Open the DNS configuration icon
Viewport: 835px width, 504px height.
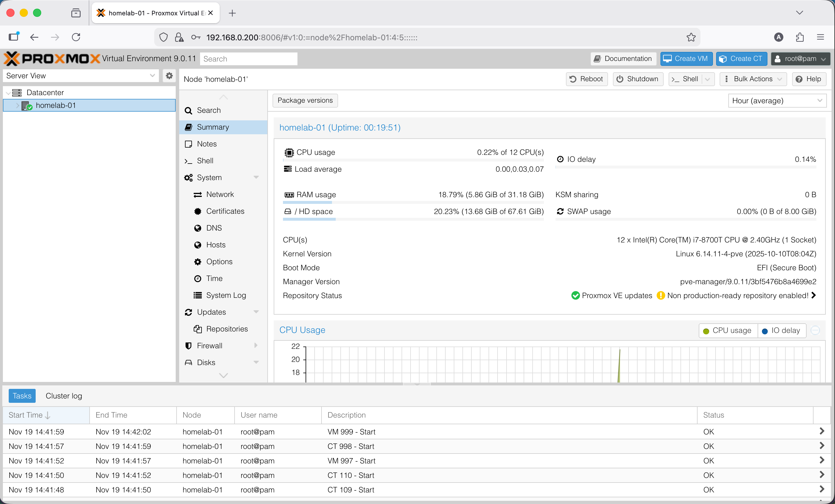point(198,228)
